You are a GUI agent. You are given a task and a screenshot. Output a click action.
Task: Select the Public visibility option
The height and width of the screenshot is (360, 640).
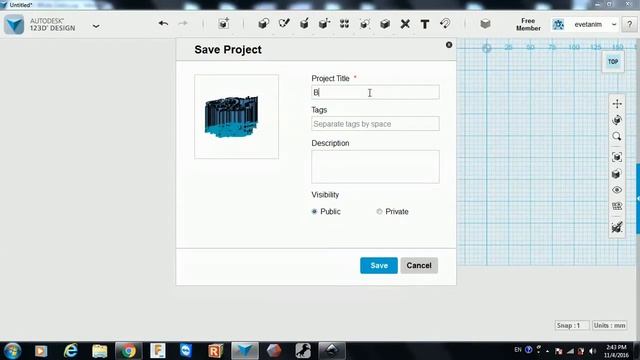click(x=314, y=211)
